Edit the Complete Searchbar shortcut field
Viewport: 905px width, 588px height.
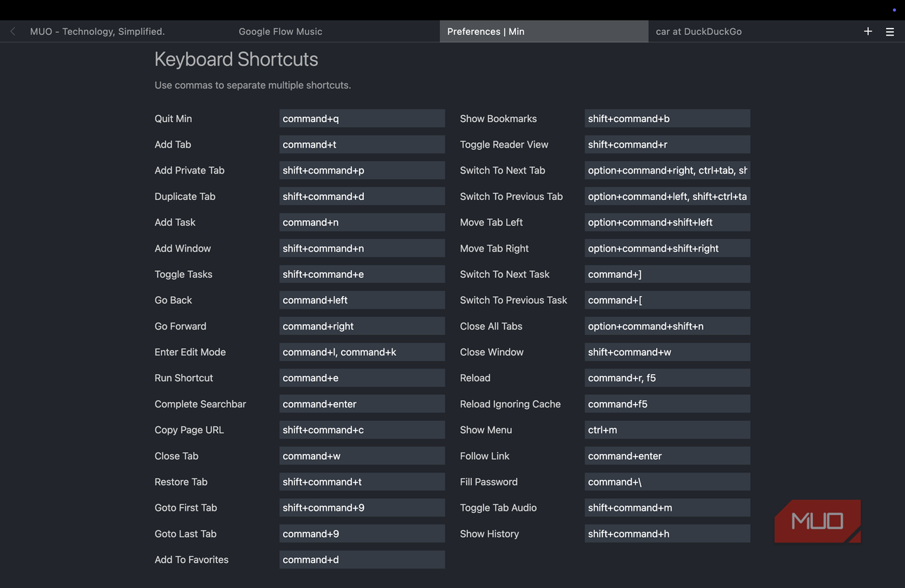[x=362, y=404]
